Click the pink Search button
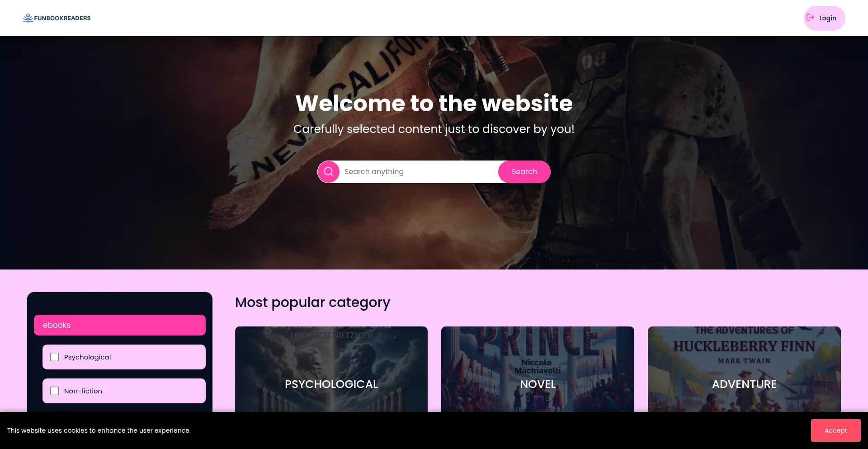This screenshot has height=449, width=868. point(524,172)
